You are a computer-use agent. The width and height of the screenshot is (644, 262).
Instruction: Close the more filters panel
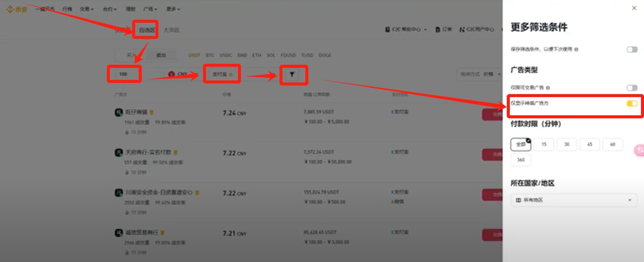coord(634,8)
